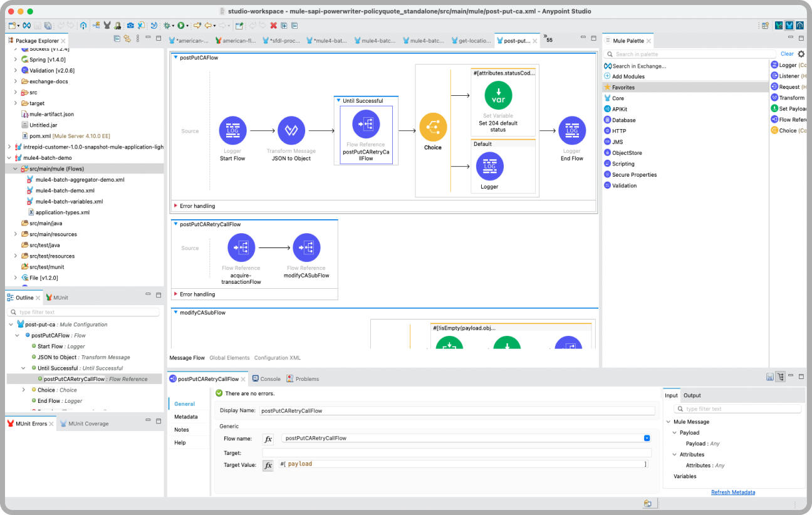Collapse the Until Successful scope
Viewport: 812px width, 515px height.
(x=339, y=101)
